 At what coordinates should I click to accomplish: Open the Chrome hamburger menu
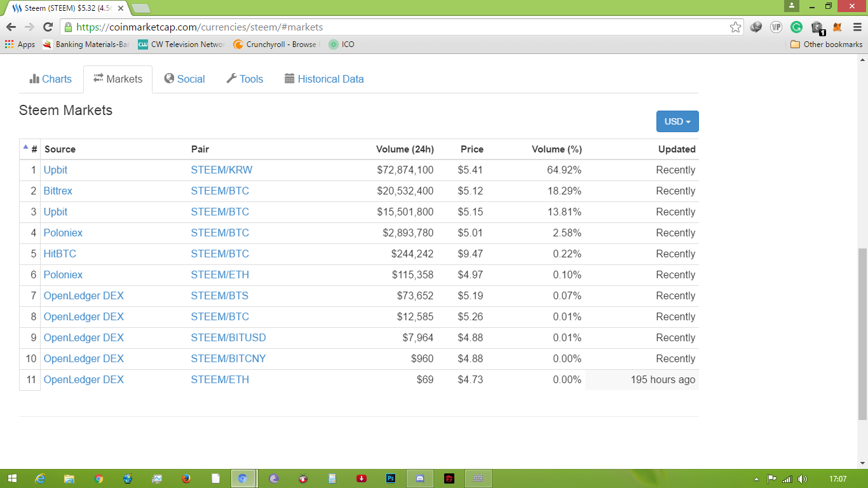tap(857, 27)
